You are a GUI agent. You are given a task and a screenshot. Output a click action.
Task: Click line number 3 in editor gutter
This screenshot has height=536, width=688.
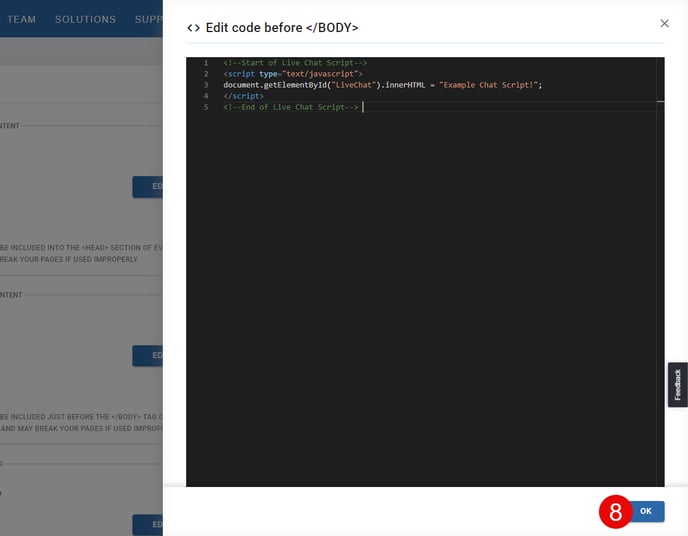pos(206,85)
